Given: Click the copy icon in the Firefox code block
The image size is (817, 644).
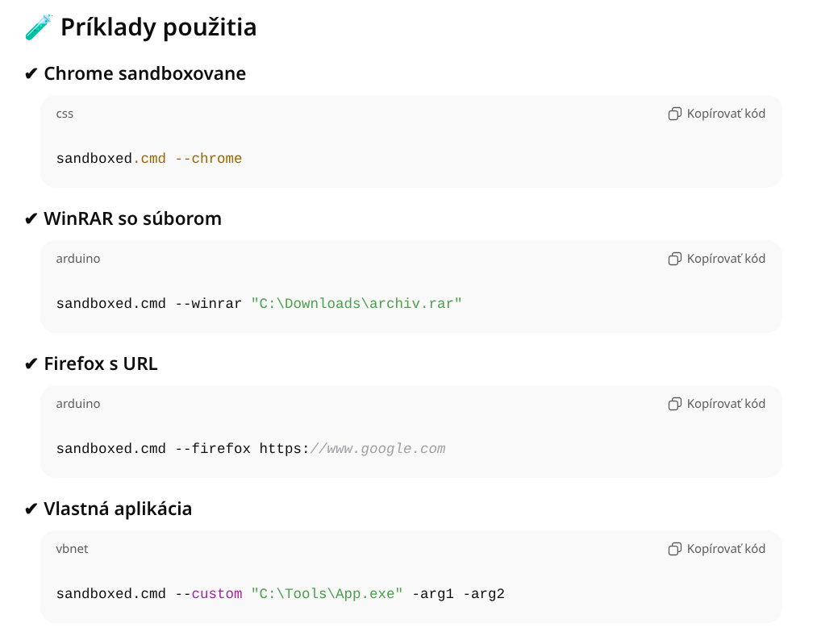Looking at the screenshot, I should pyautogui.click(x=674, y=403).
